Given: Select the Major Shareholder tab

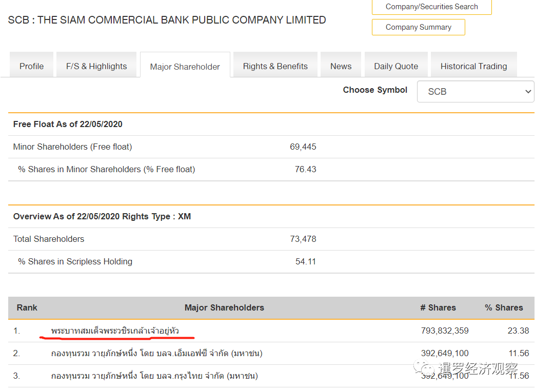Looking at the screenshot, I should pyautogui.click(x=185, y=67).
